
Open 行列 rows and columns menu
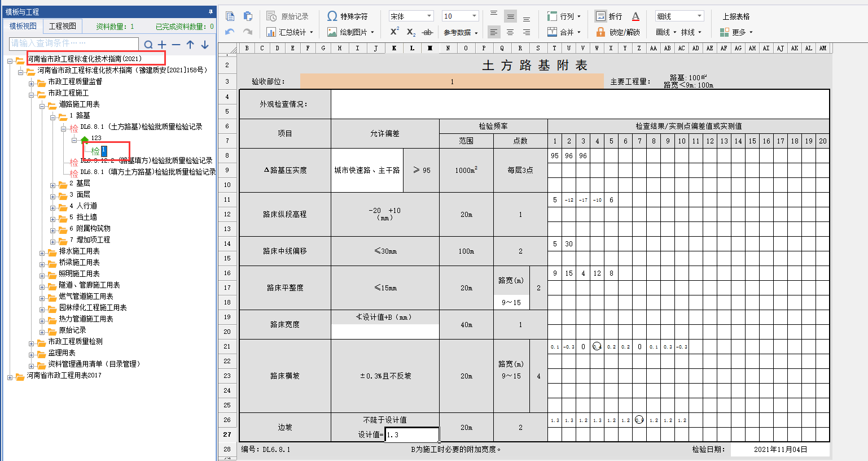click(563, 16)
